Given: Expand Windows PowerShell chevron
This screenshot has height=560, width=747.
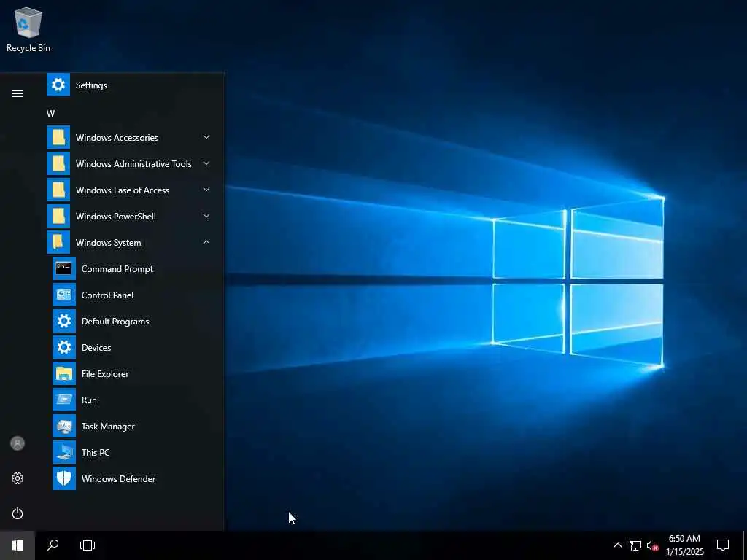Looking at the screenshot, I should pos(206,216).
